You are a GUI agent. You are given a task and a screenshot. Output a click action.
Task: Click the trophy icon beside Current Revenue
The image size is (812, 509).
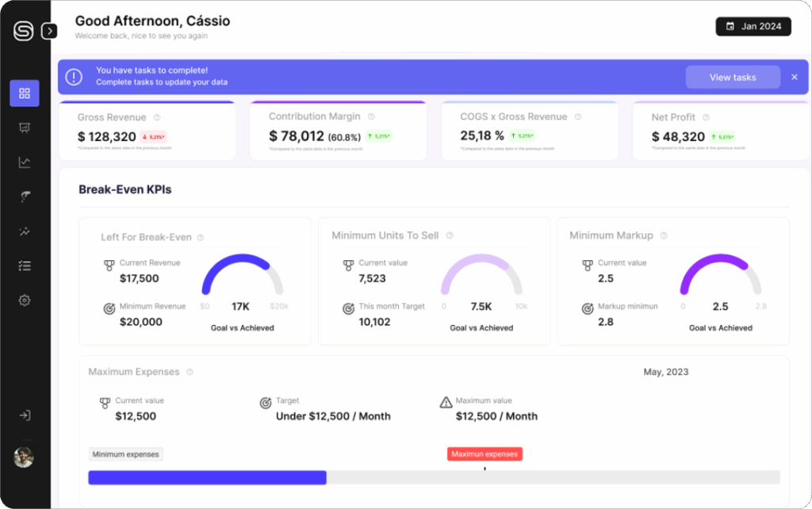(x=109, y=266)
